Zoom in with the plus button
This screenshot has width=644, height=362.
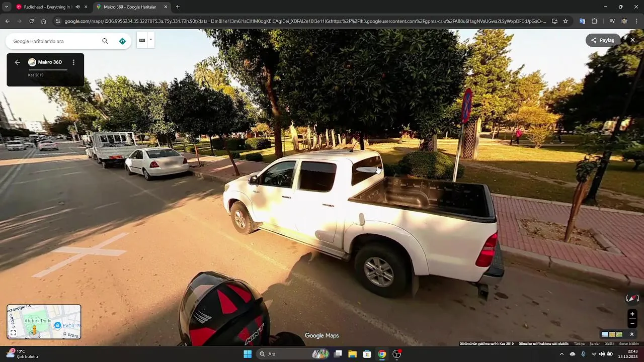click(632, 314)
